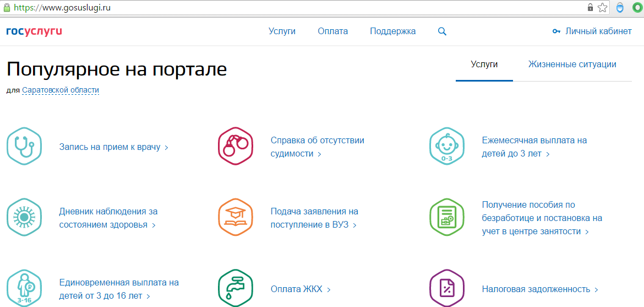The image size is (644, 307).
Task: Open Единовременная выплата на детей 3-16 link
Action: 119,289
